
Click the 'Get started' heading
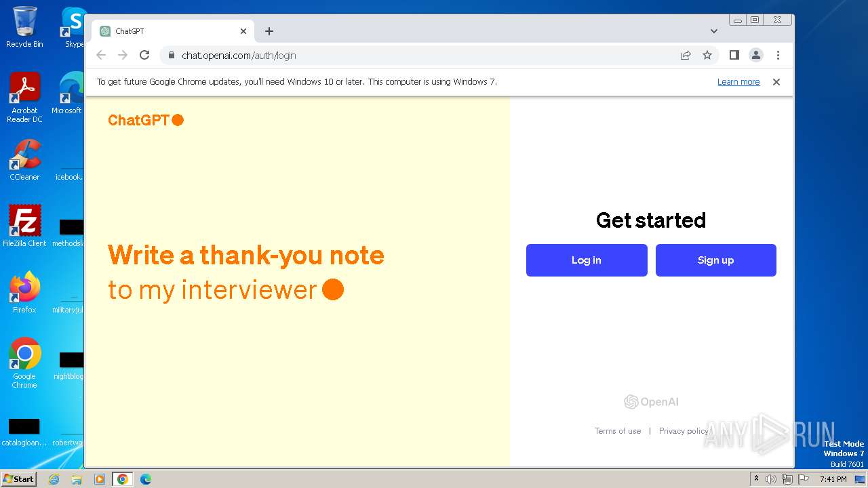tap(651, 220)
